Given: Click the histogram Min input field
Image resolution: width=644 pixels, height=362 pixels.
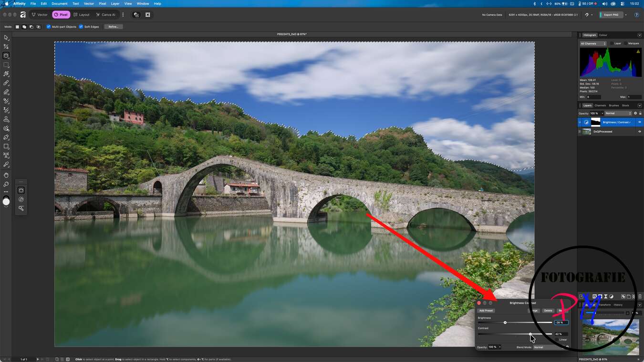Looking at the screenshot, I should click(x=593, y=97).
